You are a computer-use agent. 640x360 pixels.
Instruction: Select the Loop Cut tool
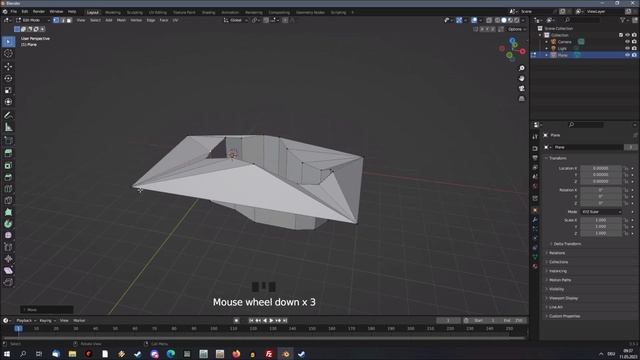pyautogui.click(x=8, y=189)
